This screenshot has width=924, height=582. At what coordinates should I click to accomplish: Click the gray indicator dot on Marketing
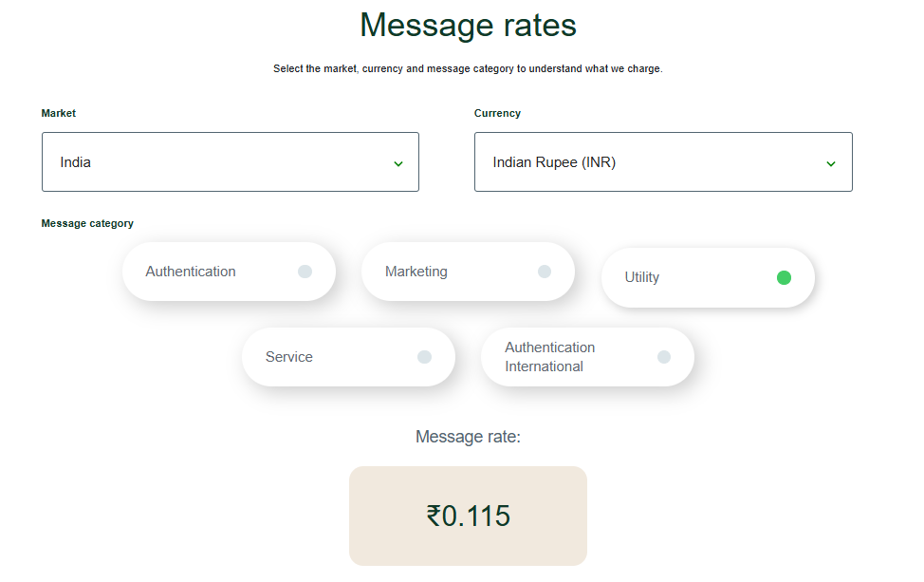click(x=543, y=271)
